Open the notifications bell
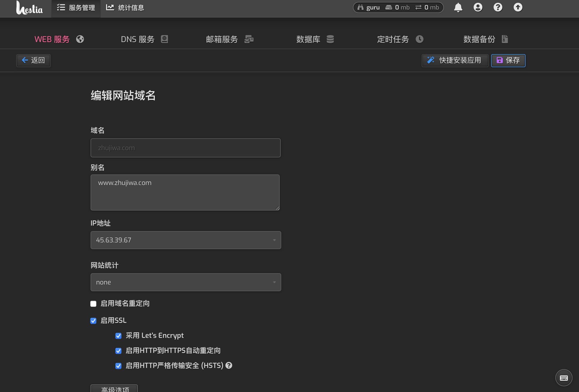The height and width of the screenshot is (392, 579). pyautogui.click(x=458, y=8)
